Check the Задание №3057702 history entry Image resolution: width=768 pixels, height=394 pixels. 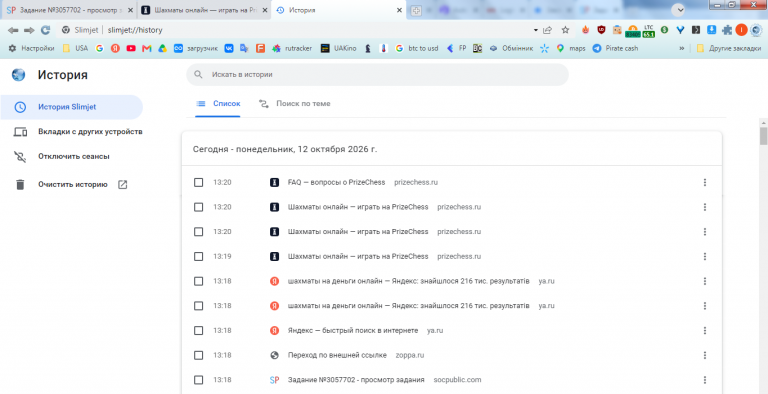point(198,380)
